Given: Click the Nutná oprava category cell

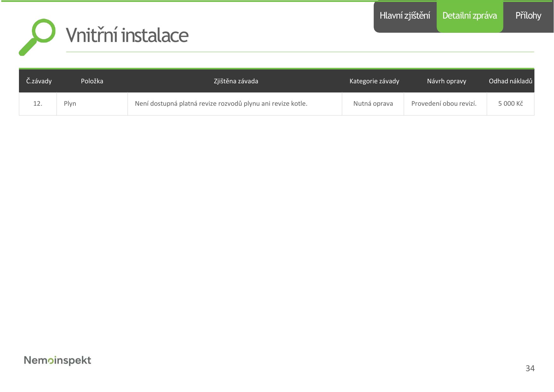Looking at the screenshot, I should 373,104.
